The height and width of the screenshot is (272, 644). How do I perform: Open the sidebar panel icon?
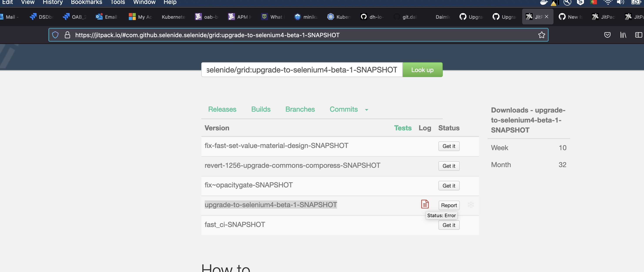(639, 35)
